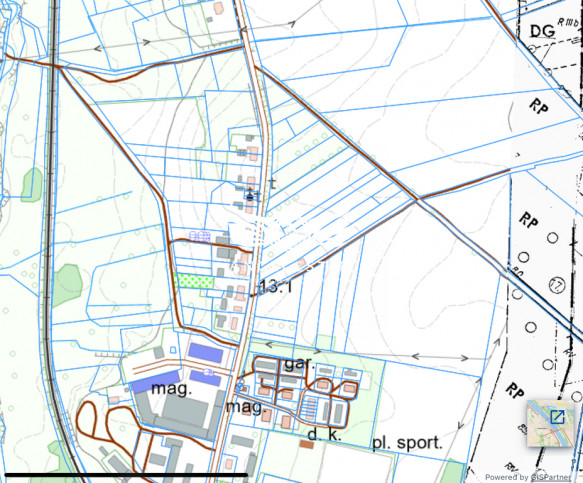Open the full map via expand icon
583x483 pixels.
[x=557, y=416]
